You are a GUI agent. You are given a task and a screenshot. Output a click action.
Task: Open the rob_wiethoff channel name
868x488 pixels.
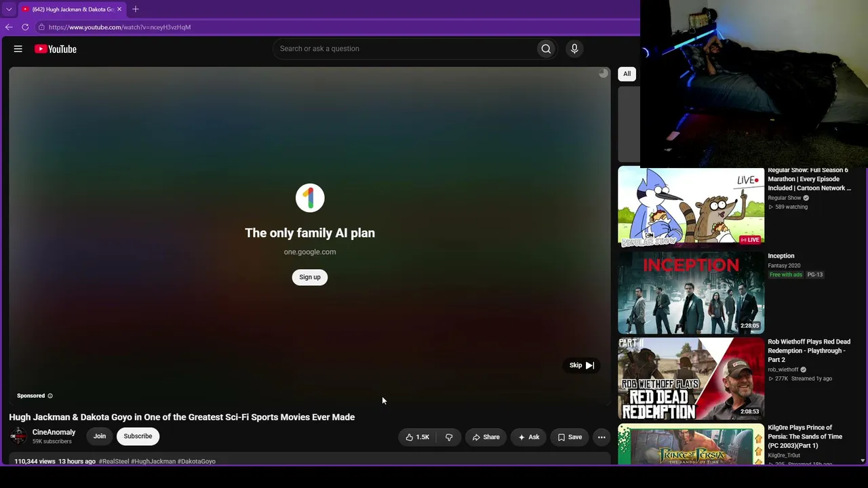click(783, 370)
